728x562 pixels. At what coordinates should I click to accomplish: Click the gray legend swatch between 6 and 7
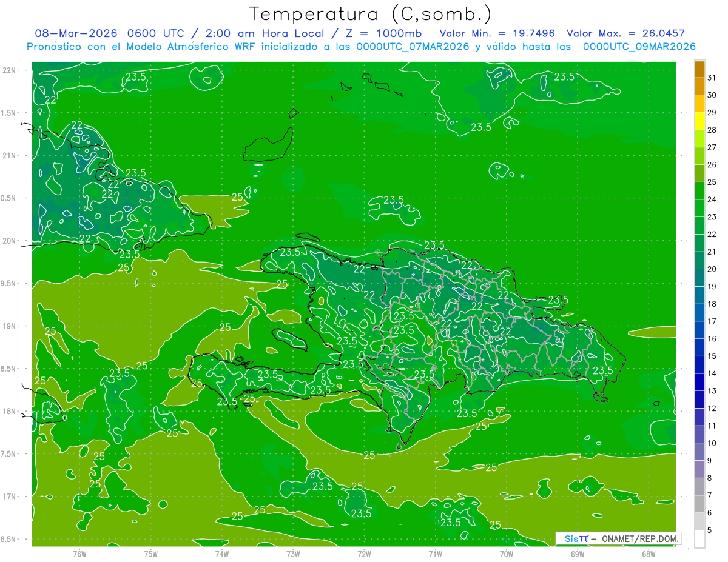[x=699, y=504]
